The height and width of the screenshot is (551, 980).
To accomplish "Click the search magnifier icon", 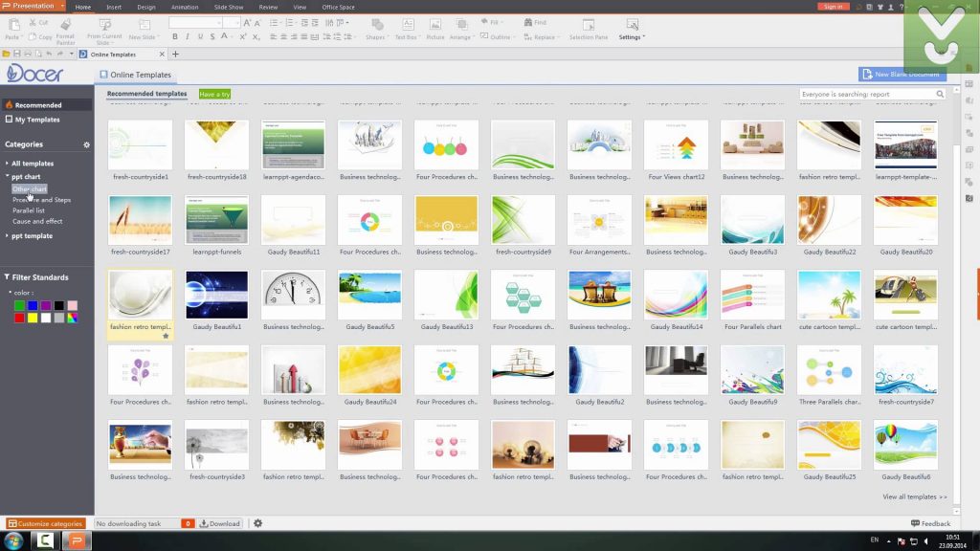I will point(940,95).
